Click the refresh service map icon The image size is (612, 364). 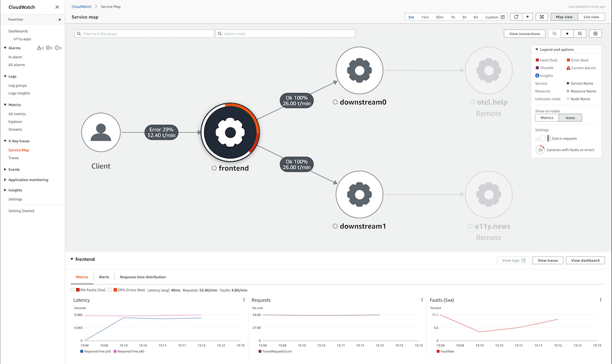(x=516, y=17)
